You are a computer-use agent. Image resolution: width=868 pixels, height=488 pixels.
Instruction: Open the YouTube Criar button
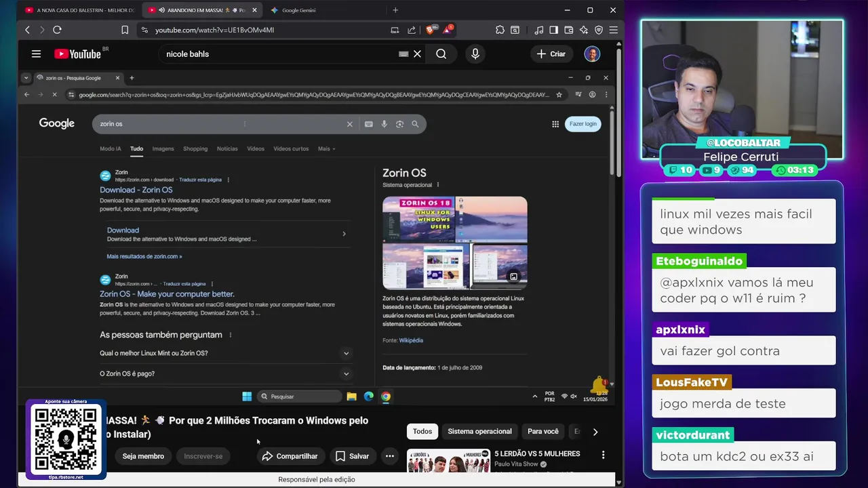pos(551,54)
